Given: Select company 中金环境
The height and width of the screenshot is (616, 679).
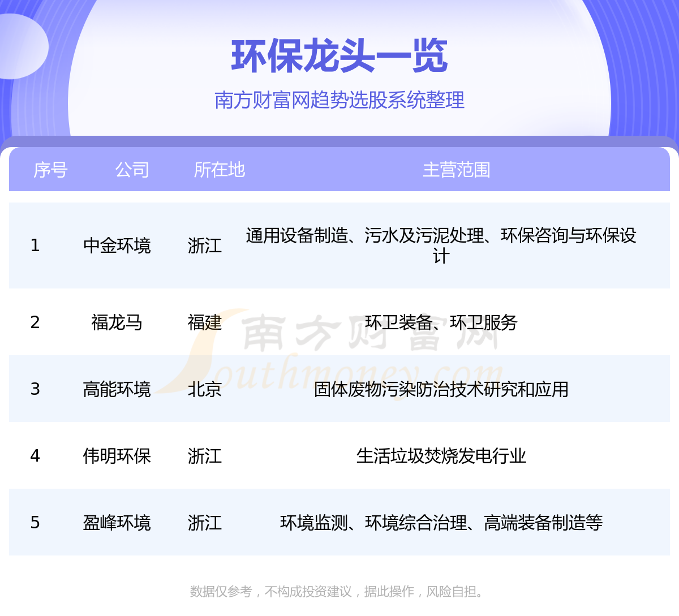Looking at the screenshot, I should coord(117,245).
